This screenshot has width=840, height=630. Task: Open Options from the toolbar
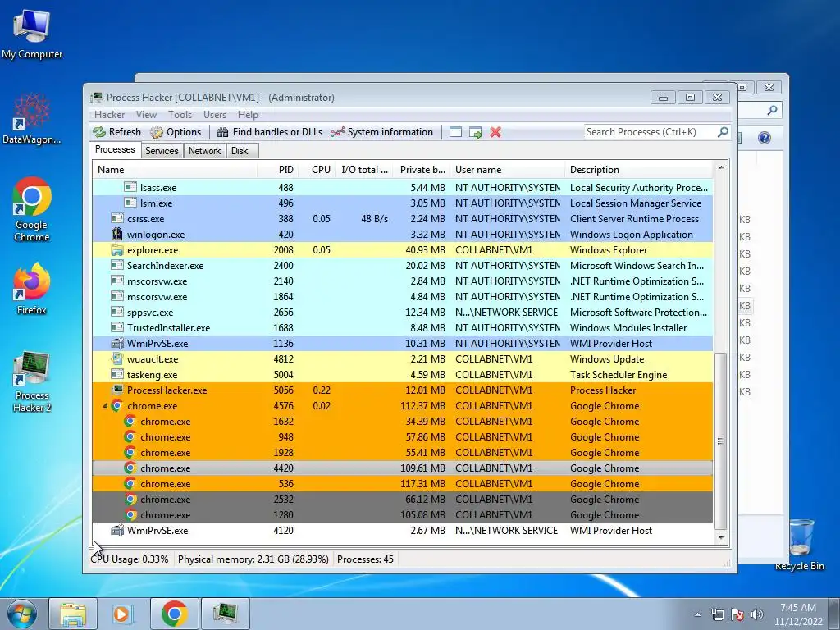pos(176,132)
